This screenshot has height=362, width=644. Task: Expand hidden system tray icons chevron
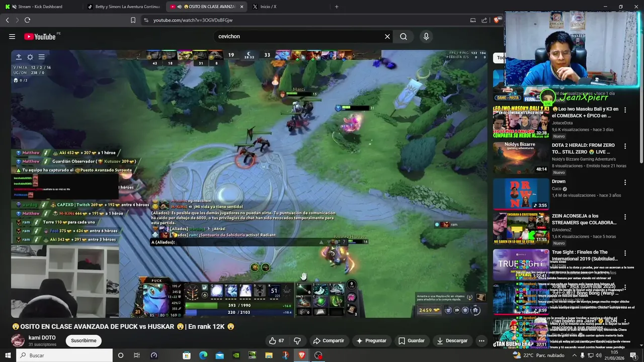(x=574, y=355)
